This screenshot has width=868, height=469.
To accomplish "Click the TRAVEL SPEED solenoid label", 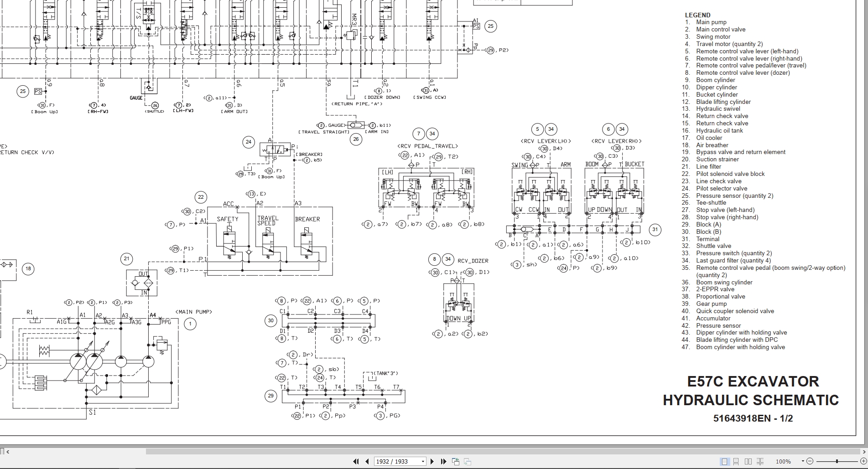I will click(x=267, y=221).
